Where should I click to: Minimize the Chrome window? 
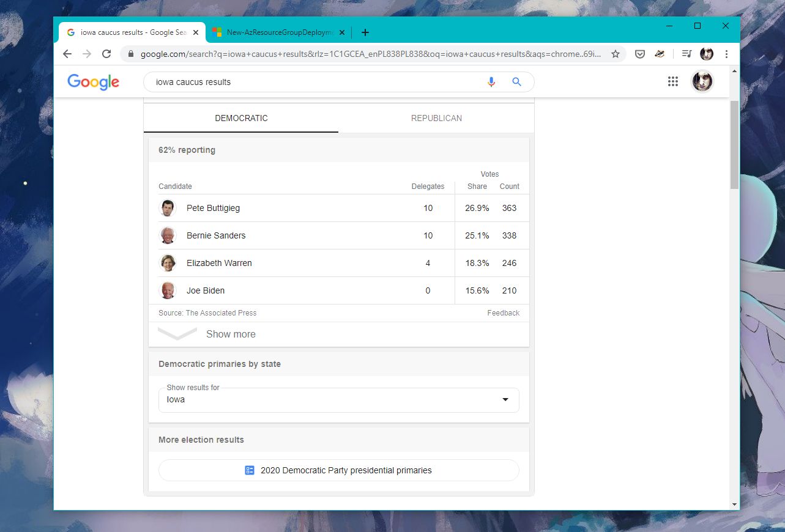click(x=669, y=26)
